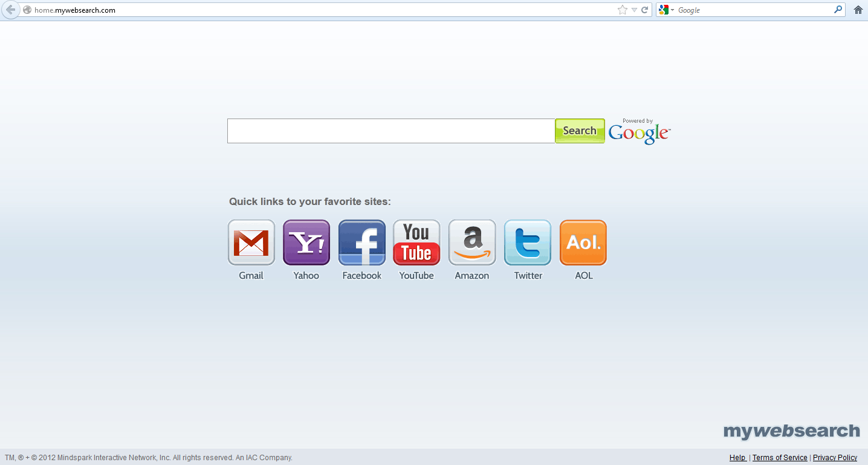Image resolution: width=868 pixels, height=465 pixels.
Task: Click the 'Quick links to your favorite sites:' heading
Action: coord(310,202)
